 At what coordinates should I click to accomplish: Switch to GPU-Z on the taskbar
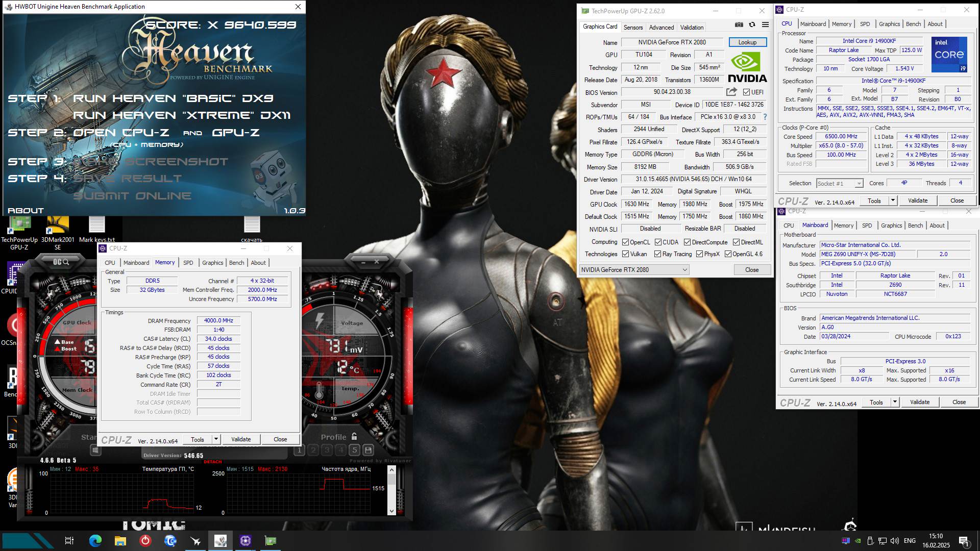click(271, 541)
